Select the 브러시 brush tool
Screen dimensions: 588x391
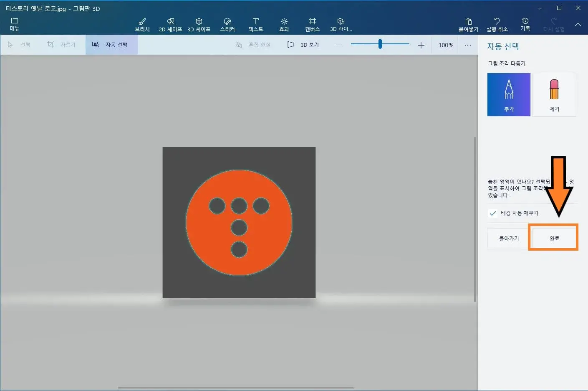click(142, 25)
